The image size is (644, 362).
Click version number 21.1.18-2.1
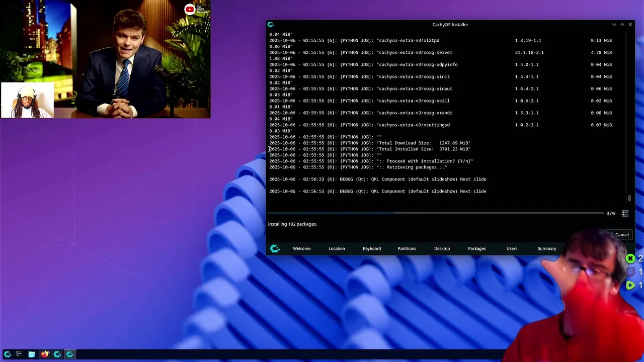(x=529, y=52)
